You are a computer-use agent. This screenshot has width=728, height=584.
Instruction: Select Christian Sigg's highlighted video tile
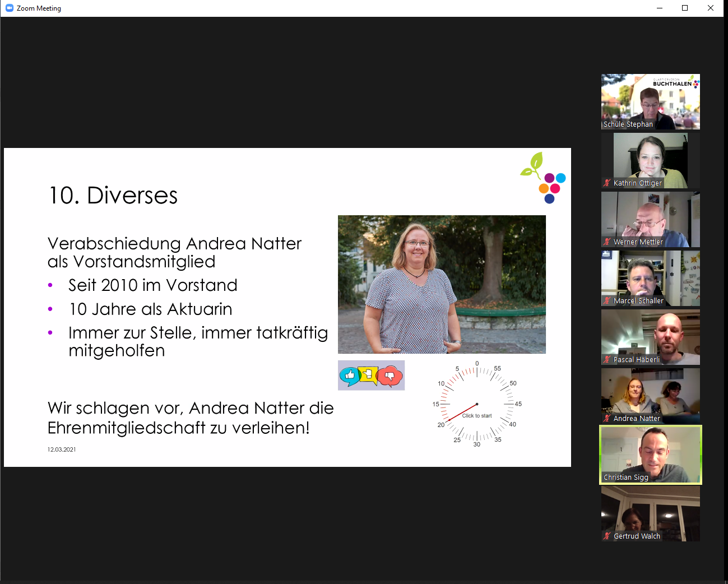coord(650,454)
